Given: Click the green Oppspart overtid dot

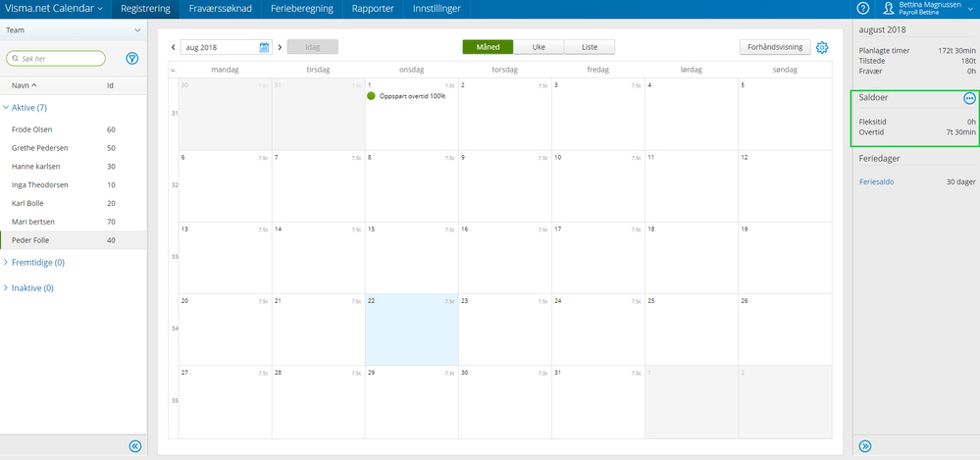Looking at the screenshot, I should [371, 95].
